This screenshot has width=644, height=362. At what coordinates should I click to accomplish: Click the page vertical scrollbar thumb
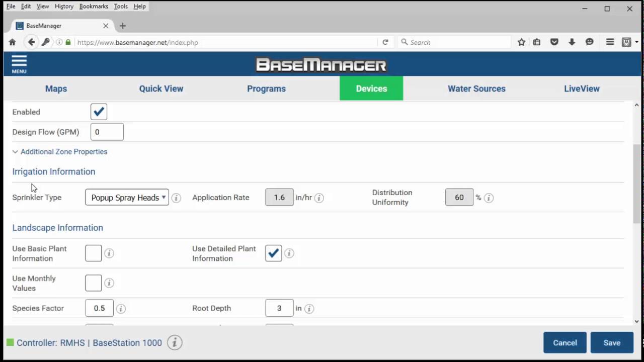[x=637, y=184]
